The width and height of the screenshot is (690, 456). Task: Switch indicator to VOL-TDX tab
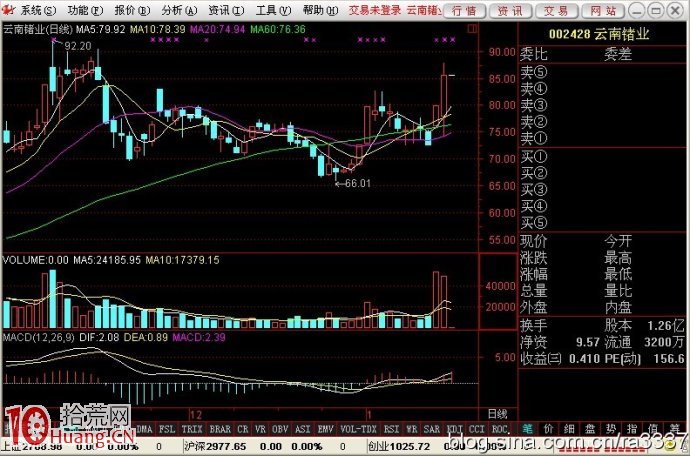coord(359,429)
